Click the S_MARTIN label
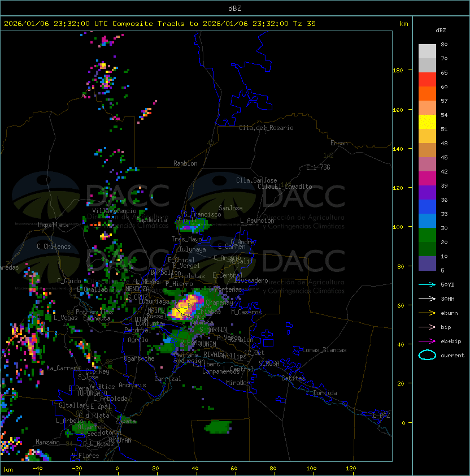This screenshot has width=470, height=476. (214, 330)
